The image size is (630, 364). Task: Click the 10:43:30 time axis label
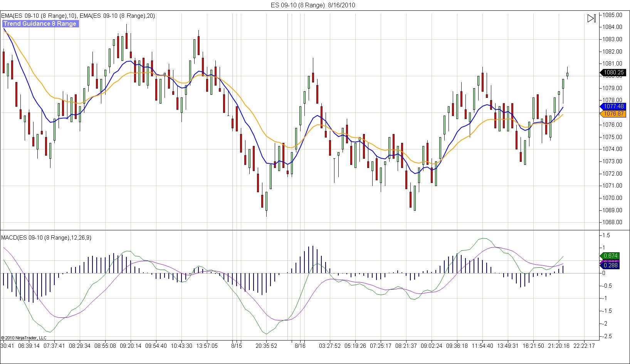click(x=181, y=346)
